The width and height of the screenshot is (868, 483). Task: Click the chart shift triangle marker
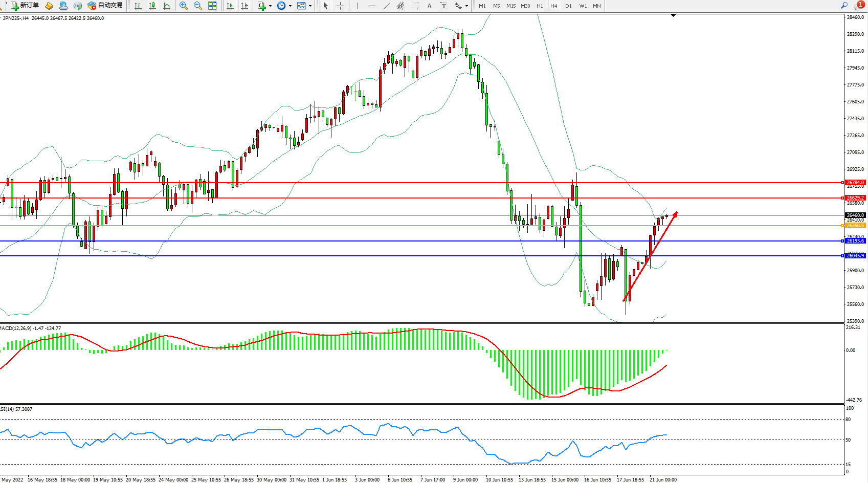tap(673, 16)
